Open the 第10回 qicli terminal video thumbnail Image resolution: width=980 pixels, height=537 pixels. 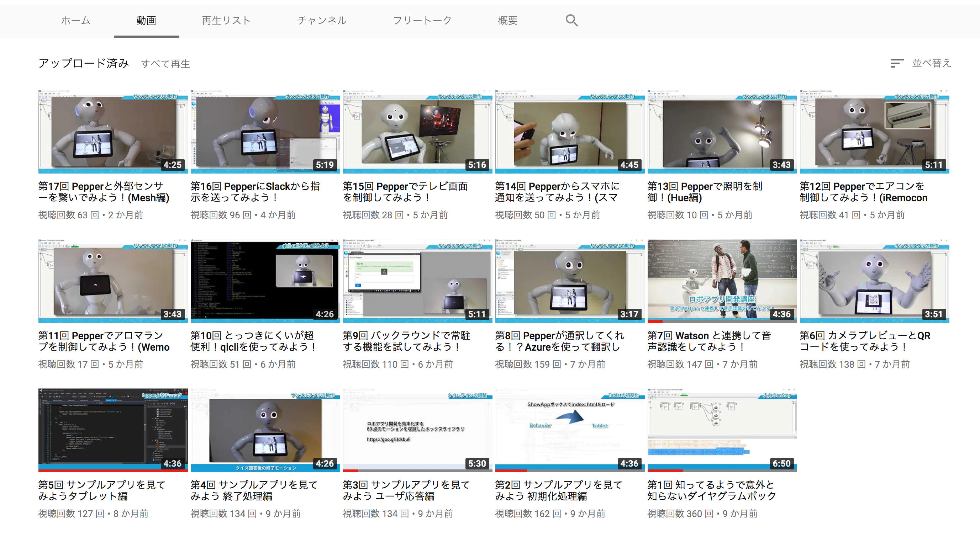tap(265, 281)
